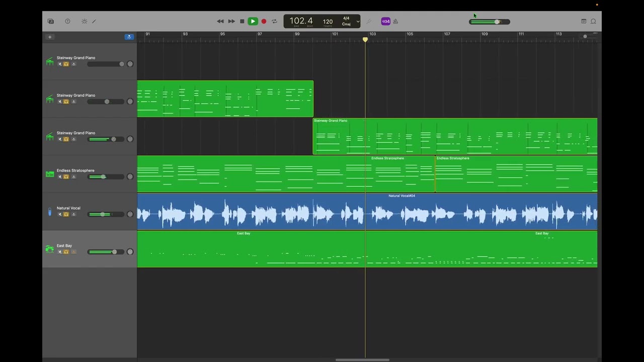The height and width of the screenshot is (362, 644).
Task: Adjust the Natural Vocal volume slider
Action: (106, 214)
